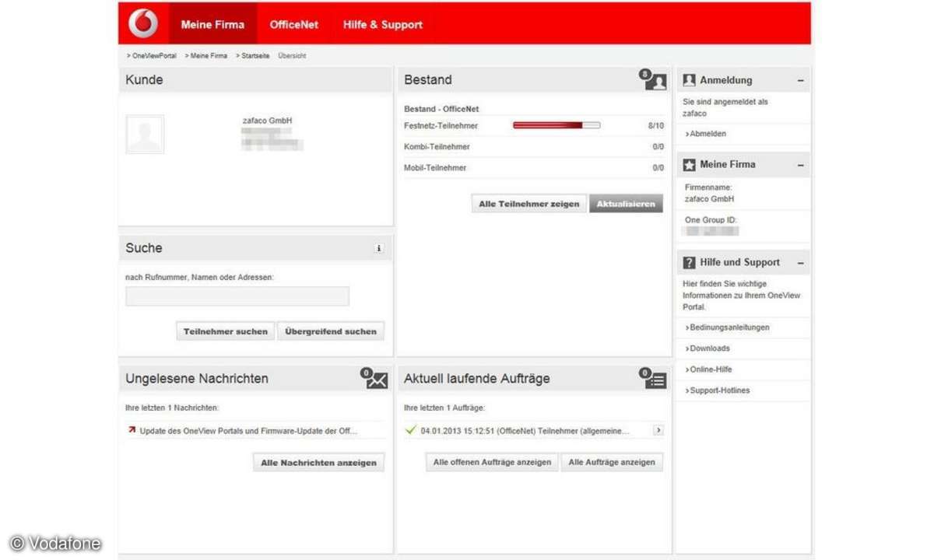Click Alle offenen Aufträge anzeigen button
The height and width of the screenshot is (560, 934).
[x=492, y=462]
